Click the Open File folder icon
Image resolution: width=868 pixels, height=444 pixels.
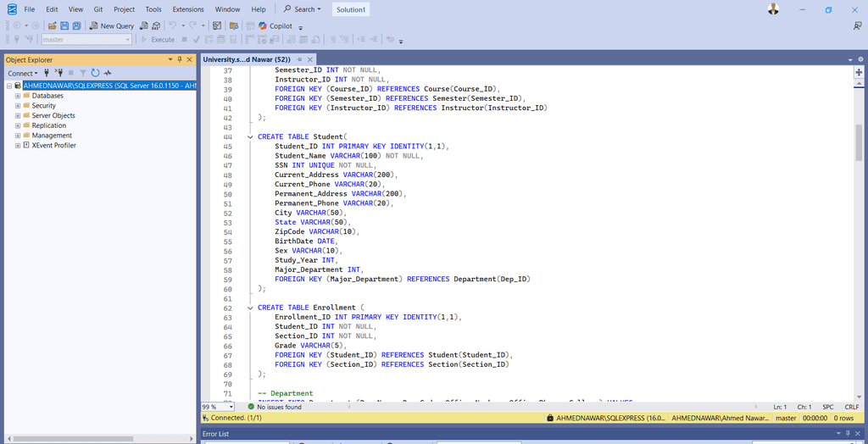tap(53, 26)
